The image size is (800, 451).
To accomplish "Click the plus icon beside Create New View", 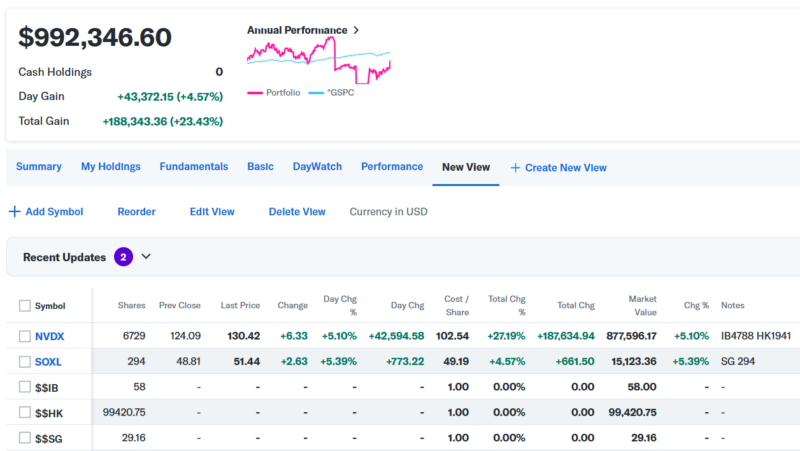I will pos(515,168).
